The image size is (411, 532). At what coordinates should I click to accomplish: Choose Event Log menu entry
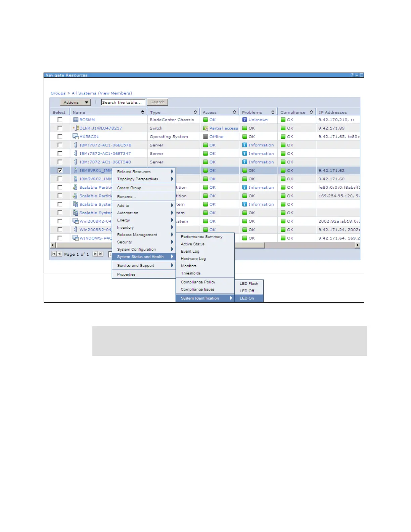coord(205,251)
